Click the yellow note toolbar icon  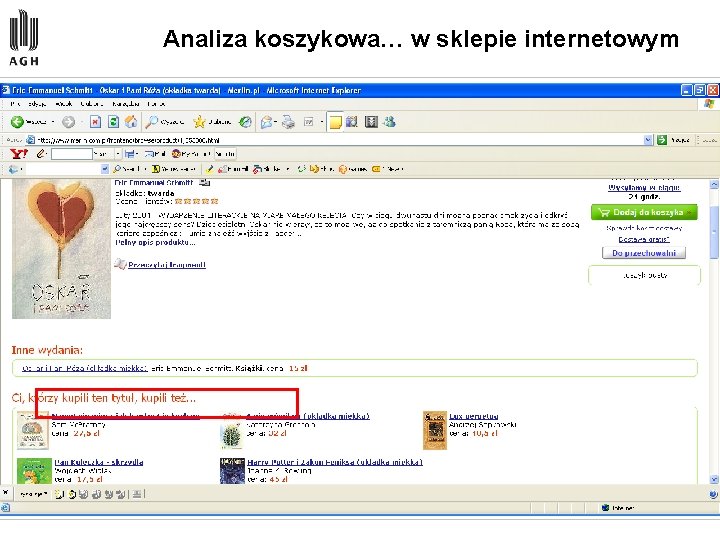point(336,122)
